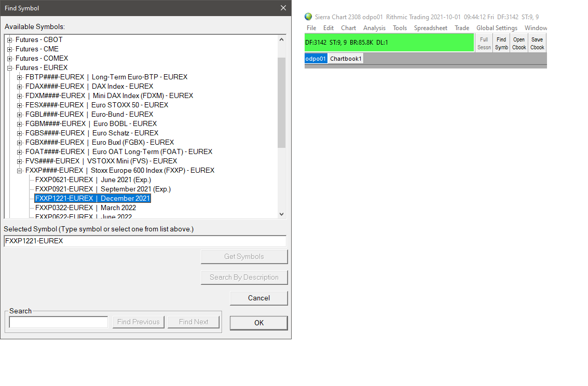Screen dimensions: 588x386
Task: Click the Find Next button
Action: click(x=194, y=322)
